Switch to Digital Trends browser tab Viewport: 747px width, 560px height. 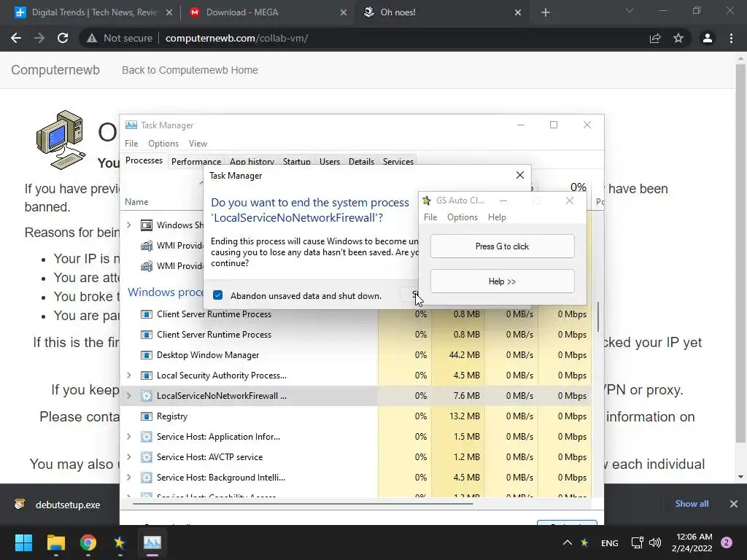(93, 12)
